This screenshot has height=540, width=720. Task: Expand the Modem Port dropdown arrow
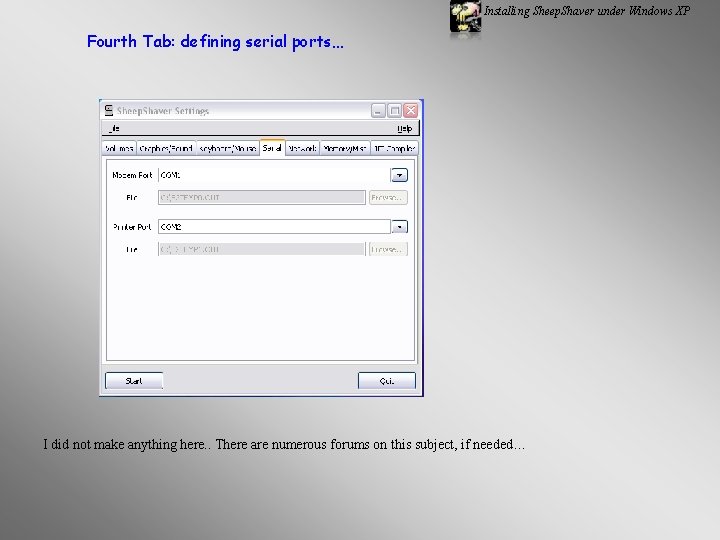[399, 175]
